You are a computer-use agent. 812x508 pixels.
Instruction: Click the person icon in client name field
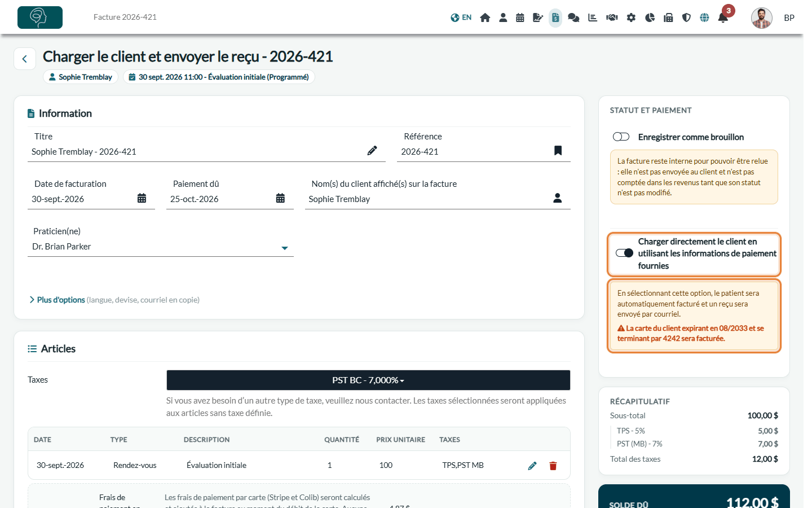click(558, 198)
